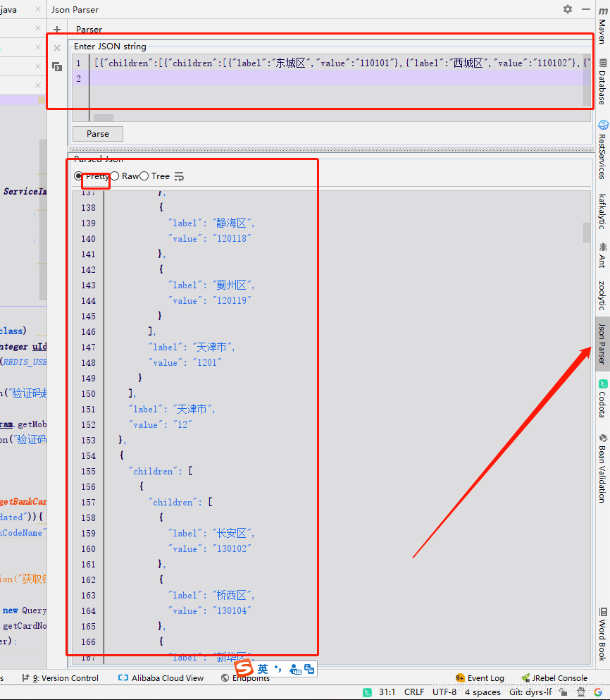Add a new parser tab with plus icon
The width and height of the screenshot is (610, 700).
56,30
